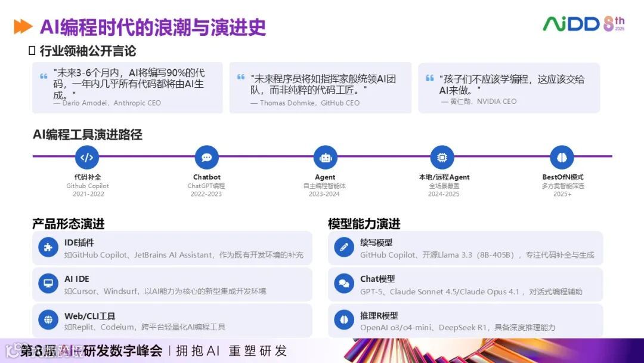Click the Agent robot icon on the timeline
Screen dimensions: 644x363
[326, 157]
